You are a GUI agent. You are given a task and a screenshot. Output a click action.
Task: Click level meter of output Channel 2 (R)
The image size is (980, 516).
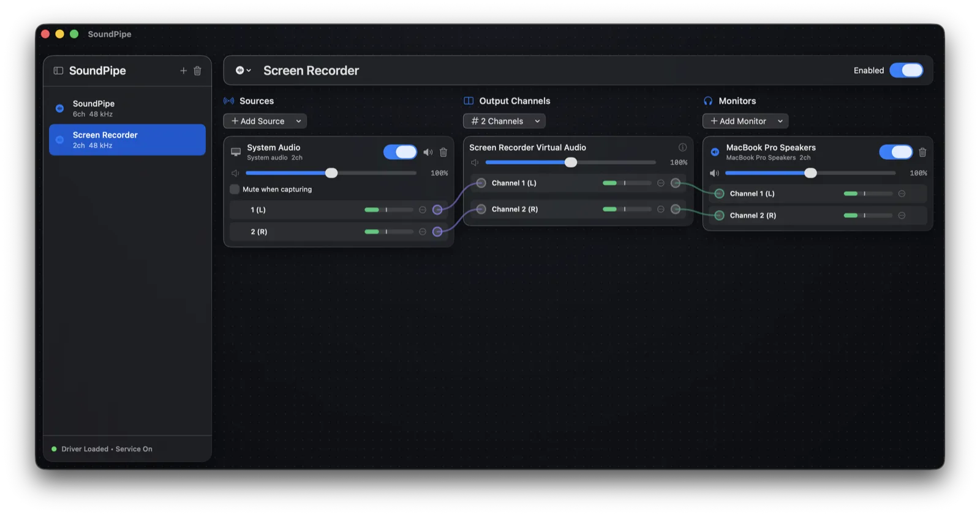[627, 209]
